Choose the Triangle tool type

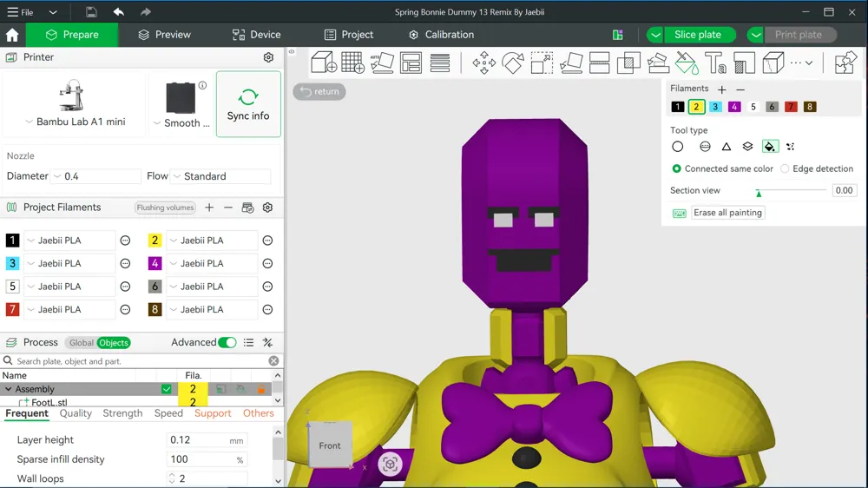[x=727, y=147]
